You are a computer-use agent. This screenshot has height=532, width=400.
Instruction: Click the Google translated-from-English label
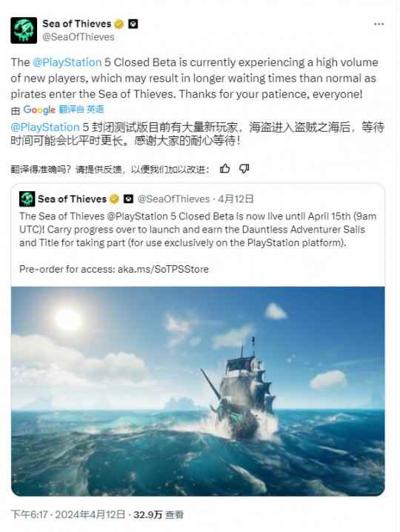pos(64,110)
